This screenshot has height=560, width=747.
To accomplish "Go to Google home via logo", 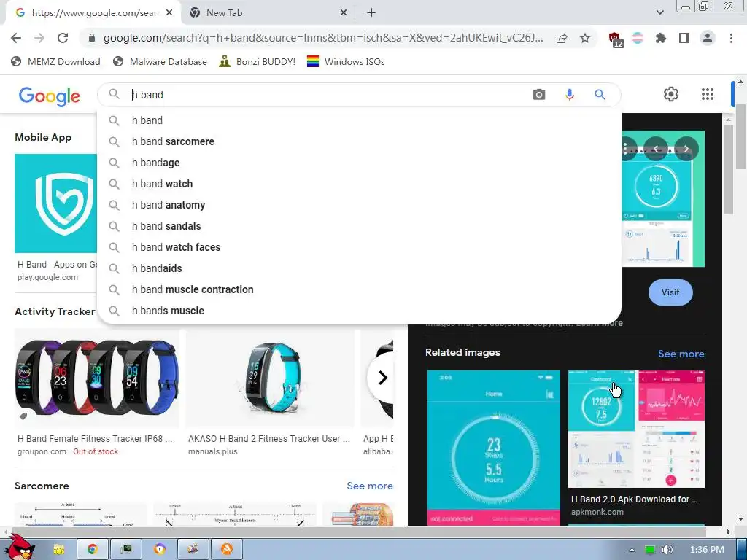I will click(49, 96).
